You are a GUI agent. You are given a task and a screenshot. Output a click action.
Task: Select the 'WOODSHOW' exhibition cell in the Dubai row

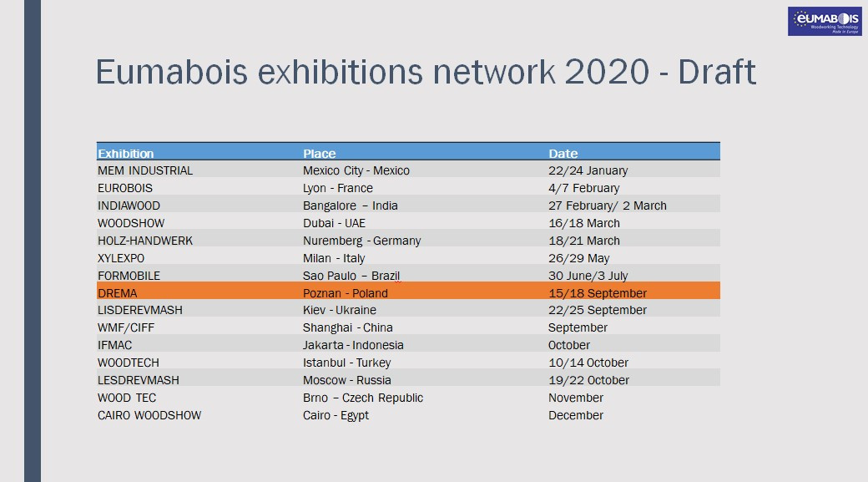click(x=131, y=223)
